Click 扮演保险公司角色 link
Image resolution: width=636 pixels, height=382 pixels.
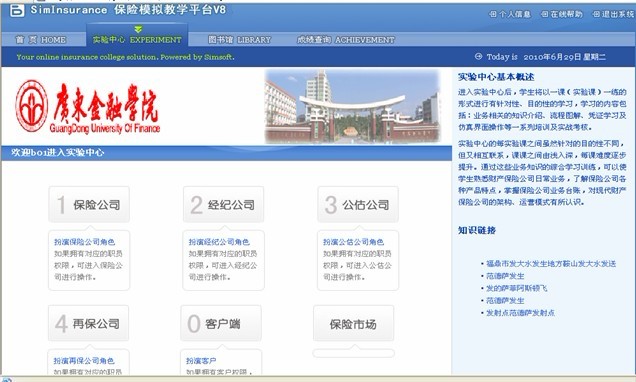(x=84, y=242)
